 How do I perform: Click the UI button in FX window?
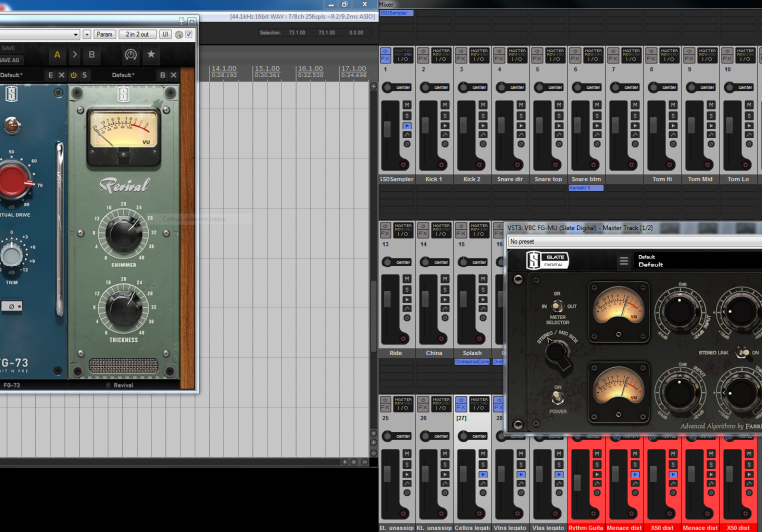click(x=165, y=34)
